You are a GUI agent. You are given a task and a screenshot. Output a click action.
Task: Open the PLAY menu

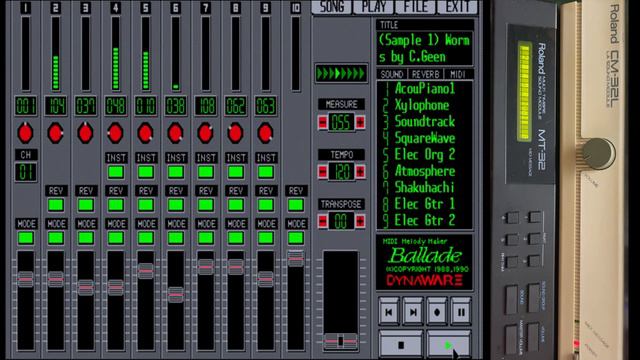[x=373, y=7]
